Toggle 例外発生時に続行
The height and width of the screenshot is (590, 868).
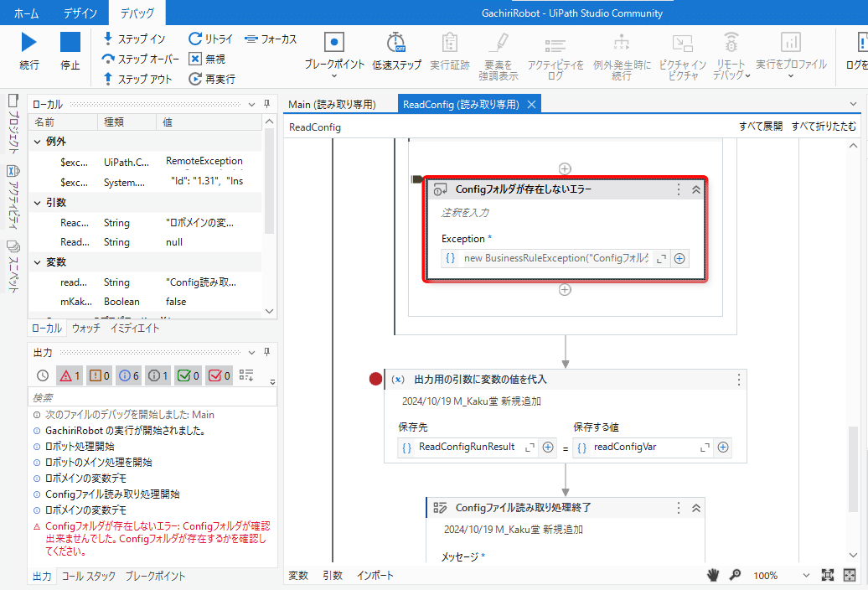coord(622,56)
